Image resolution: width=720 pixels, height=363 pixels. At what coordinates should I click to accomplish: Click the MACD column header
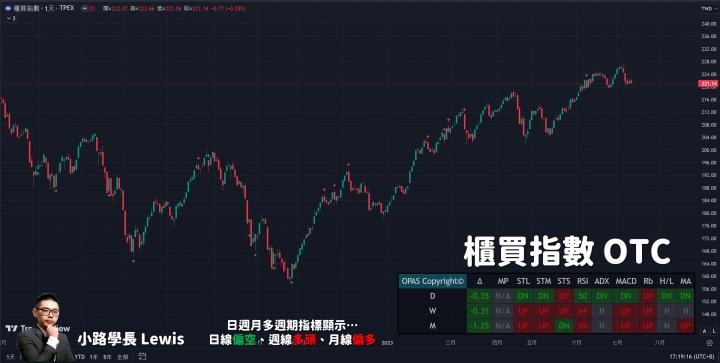[x=626, y=281]
